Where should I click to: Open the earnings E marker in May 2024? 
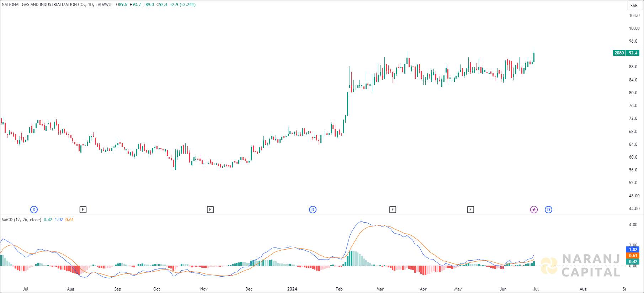(470, 210)
